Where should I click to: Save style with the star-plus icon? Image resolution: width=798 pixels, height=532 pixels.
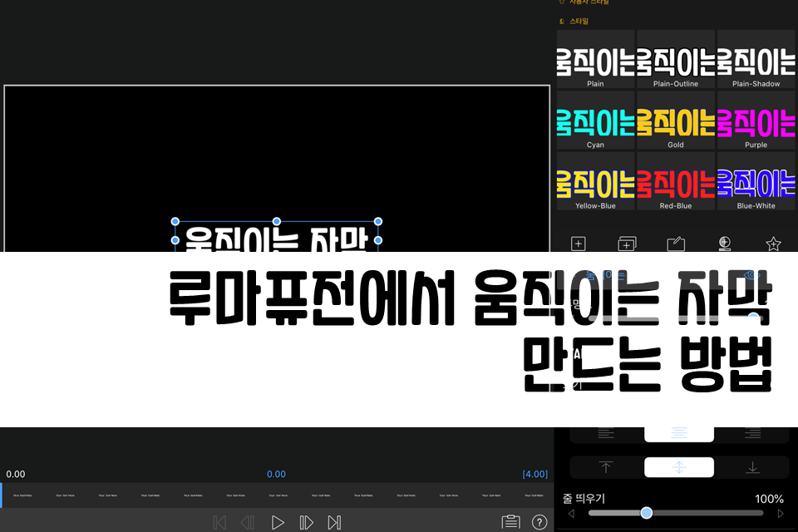click(x=773, y=244)
